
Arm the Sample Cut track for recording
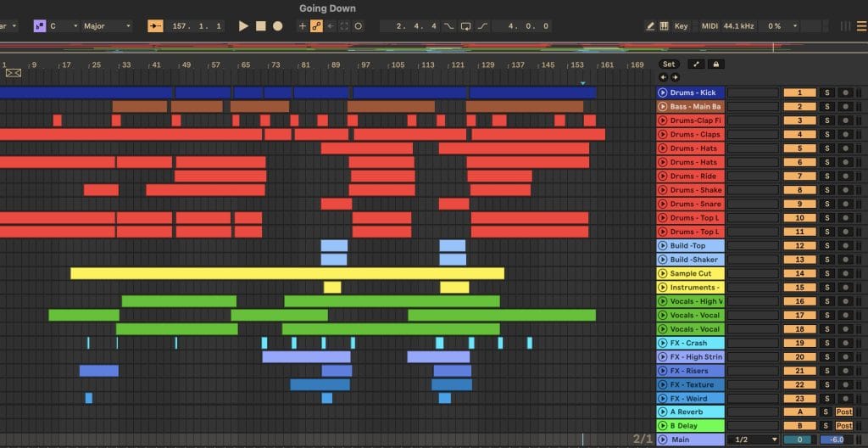[x=844, y=274]
